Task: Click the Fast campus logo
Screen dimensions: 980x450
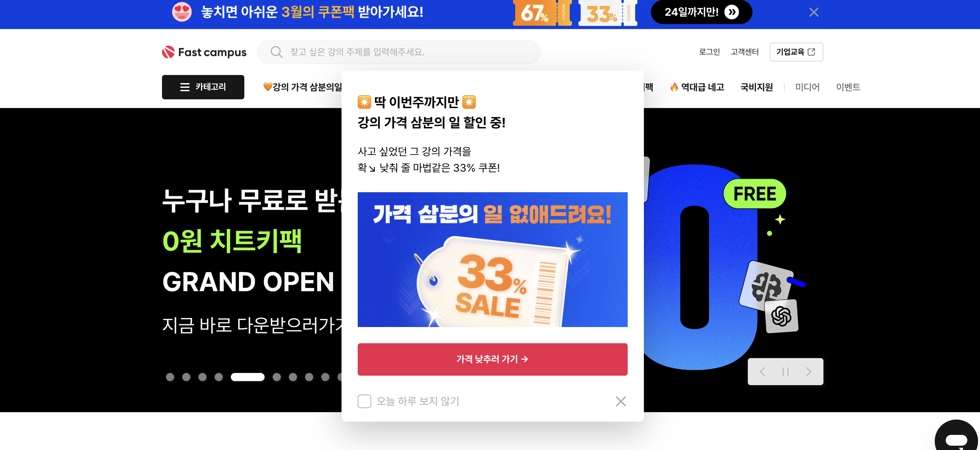Action: [204, 52]
